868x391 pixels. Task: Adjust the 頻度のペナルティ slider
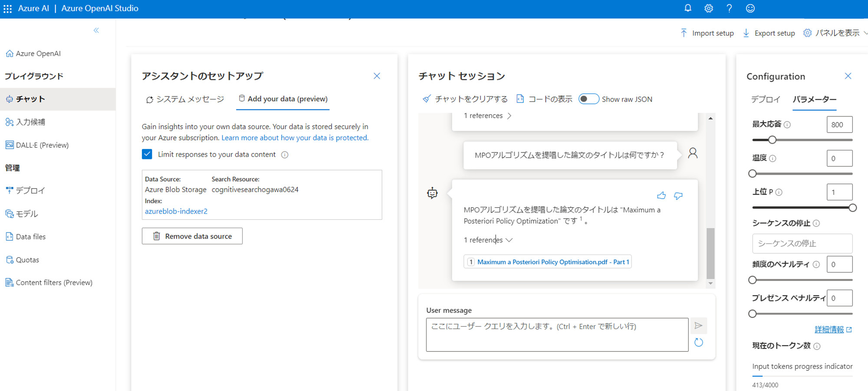pos(753,280)
